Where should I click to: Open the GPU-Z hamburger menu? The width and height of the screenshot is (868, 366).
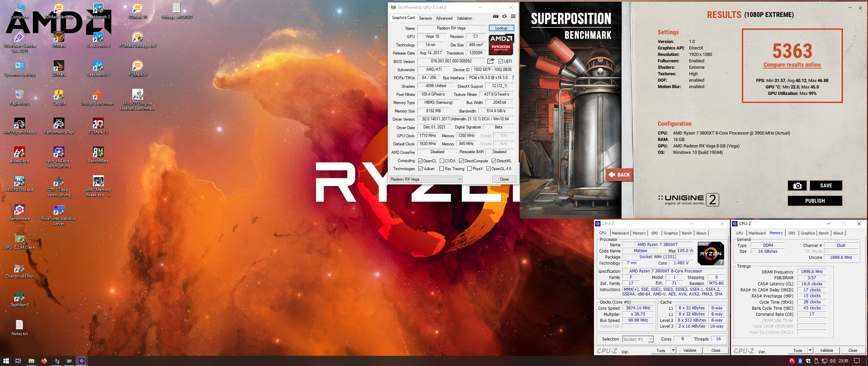coord(513,16)
